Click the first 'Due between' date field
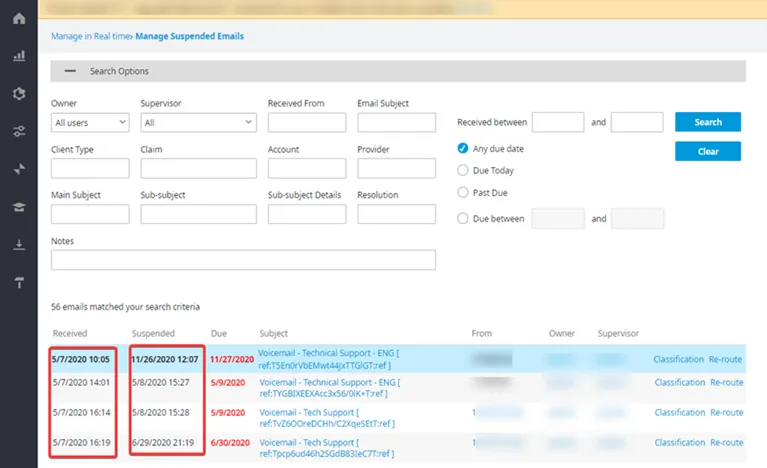 [558, 219]
